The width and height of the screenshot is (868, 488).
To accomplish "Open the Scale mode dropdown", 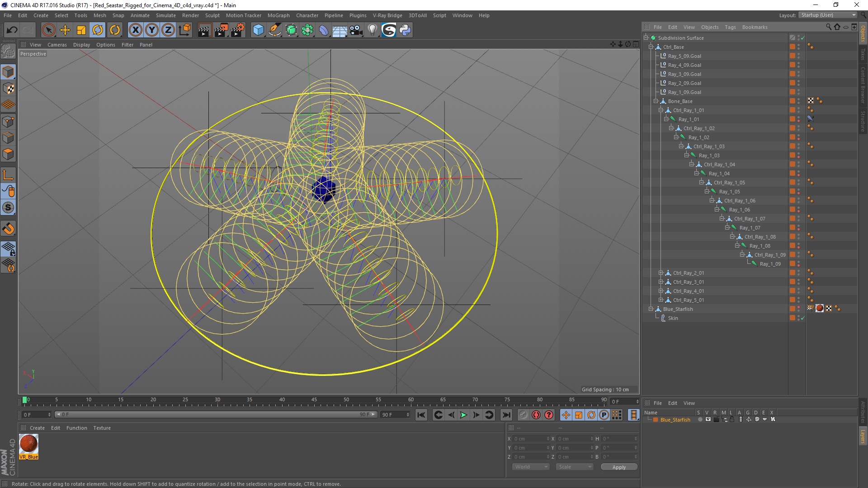I will click(574, 467).
